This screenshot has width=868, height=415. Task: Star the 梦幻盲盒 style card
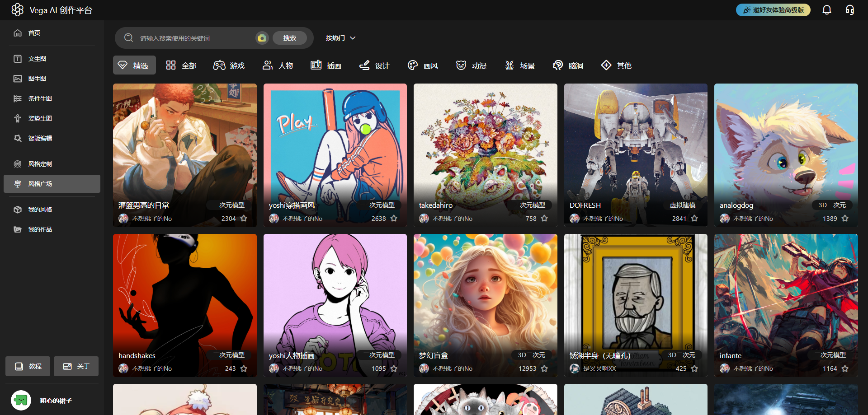click(x=544, y=368)
